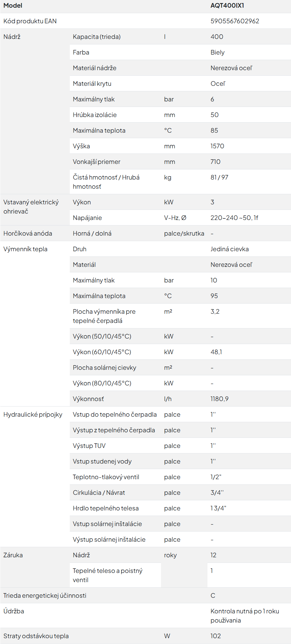
Task: Click the Záruka Nádrž value 12
Action: tap(213, 555)
